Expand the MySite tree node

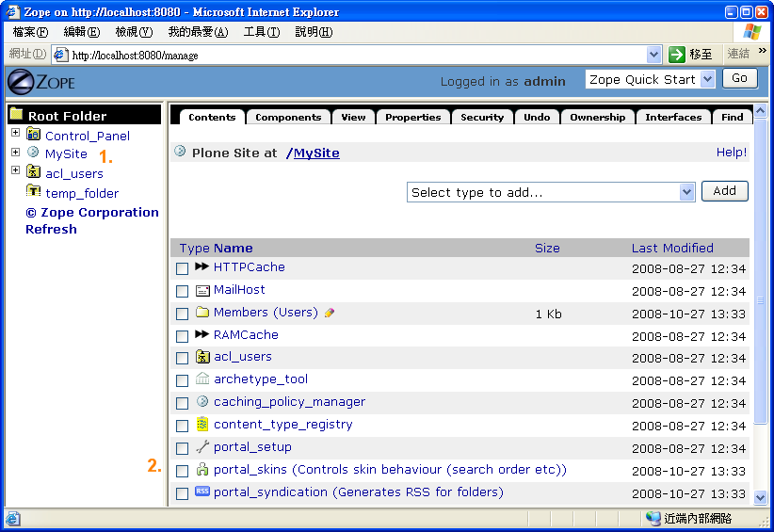coord(15,152)
